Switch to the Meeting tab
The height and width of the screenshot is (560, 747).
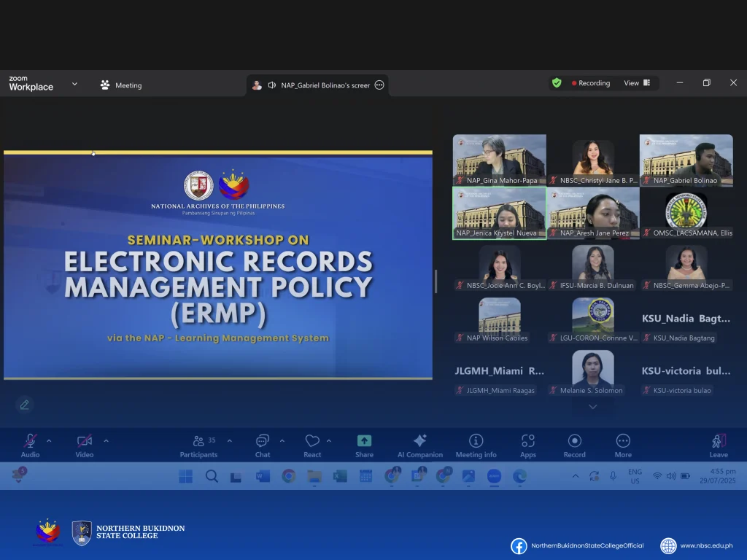pos(121,85)
